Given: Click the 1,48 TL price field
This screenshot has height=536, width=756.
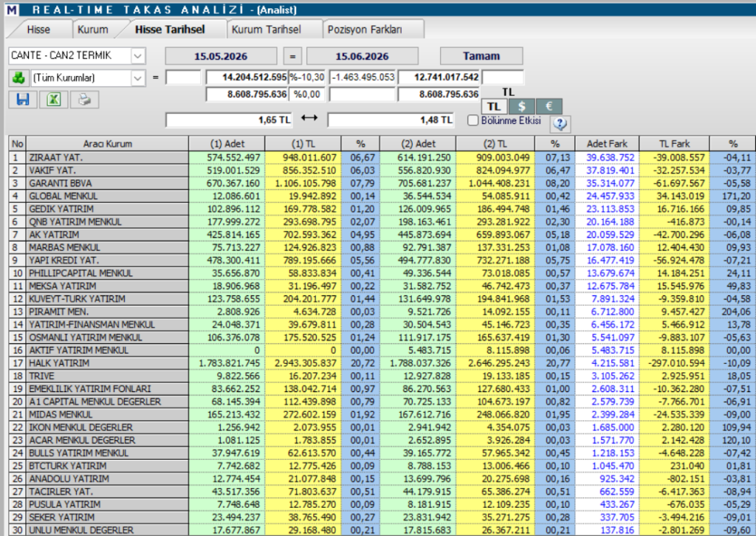Looking at the screenshot, I should pyautogui.click(x=391, y=120).
